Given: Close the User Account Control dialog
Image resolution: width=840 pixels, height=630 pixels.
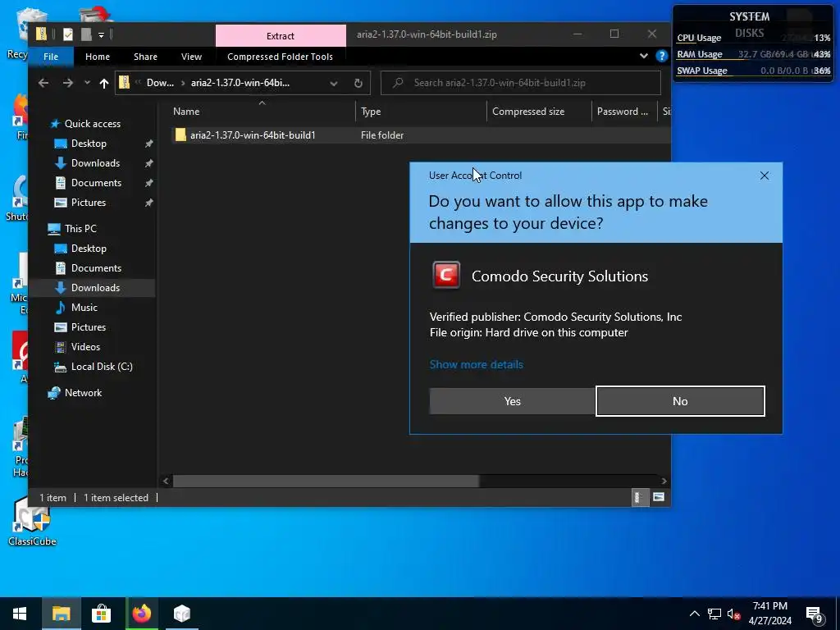Looking at the screenshot, I should pyautogui.click(x=765, y=176).
